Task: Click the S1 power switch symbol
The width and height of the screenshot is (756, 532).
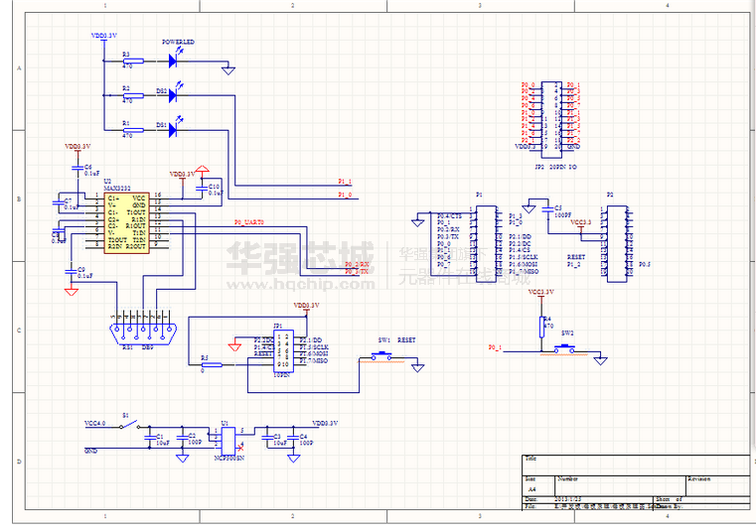Action: point(126,426)
